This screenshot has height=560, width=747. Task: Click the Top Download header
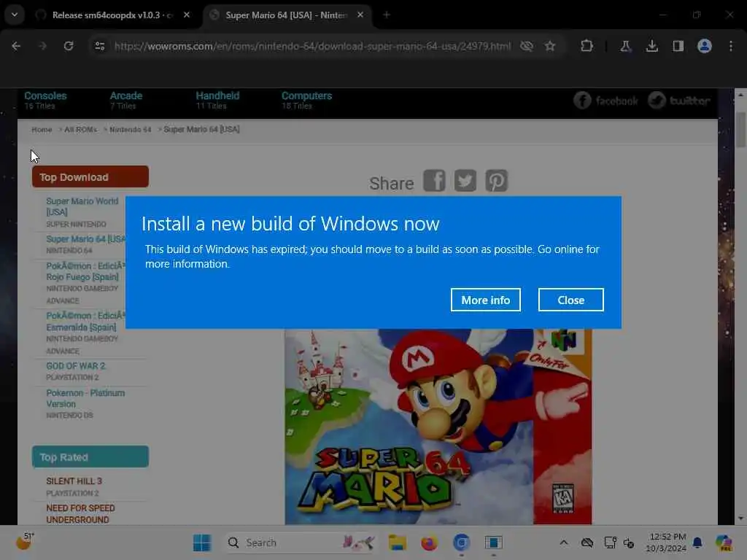pyautogui.click(x=90, y=176)
